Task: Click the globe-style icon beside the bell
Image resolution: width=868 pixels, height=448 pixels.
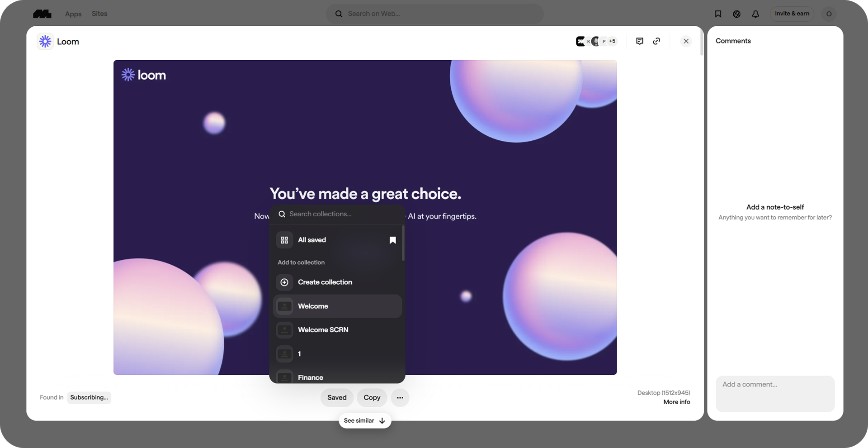Action: [737, 14]
